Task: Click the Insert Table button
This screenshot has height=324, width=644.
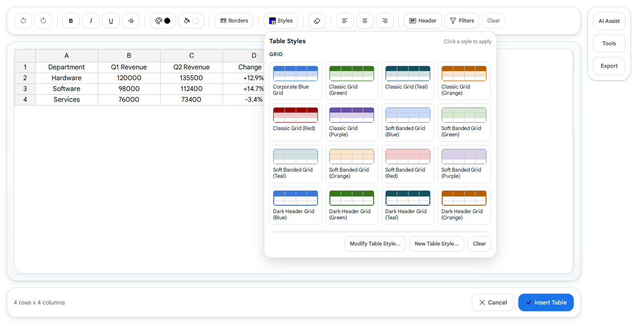Action: tap(546, 302)
